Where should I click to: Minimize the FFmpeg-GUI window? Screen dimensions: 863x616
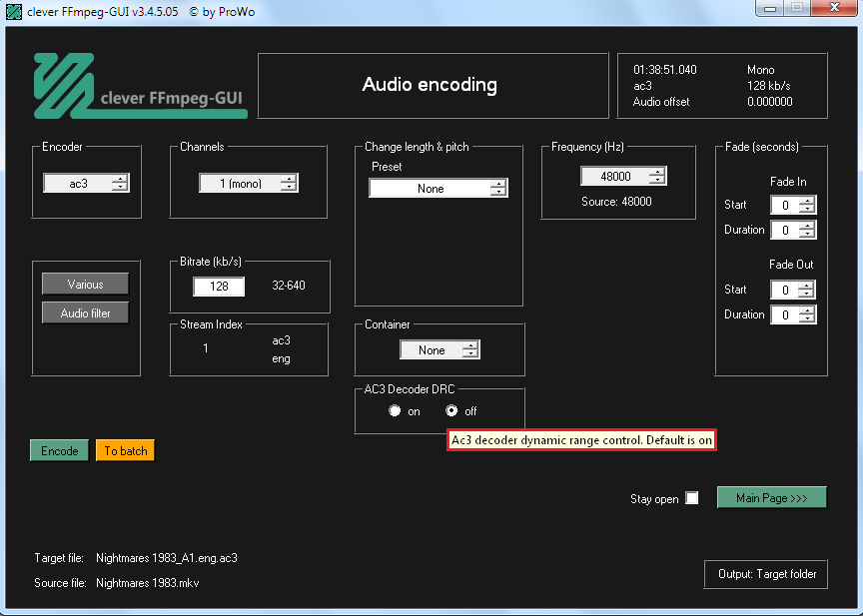770,8
